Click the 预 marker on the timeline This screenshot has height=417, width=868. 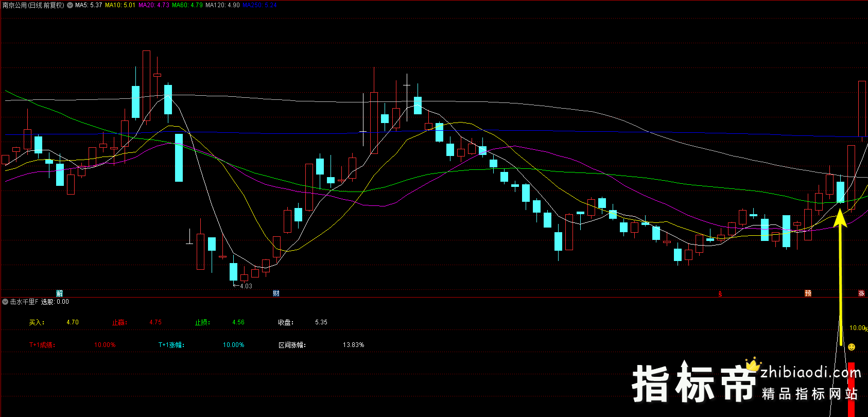click(x=808, y=293)
